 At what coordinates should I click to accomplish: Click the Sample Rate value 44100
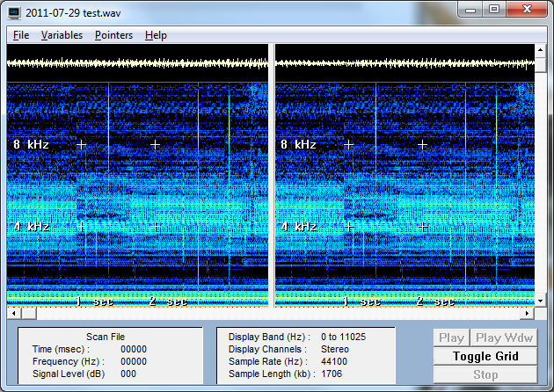(334, 361)
